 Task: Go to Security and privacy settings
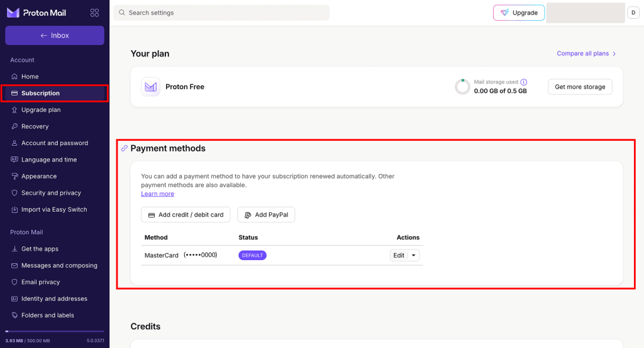click(x=51, y=193)
